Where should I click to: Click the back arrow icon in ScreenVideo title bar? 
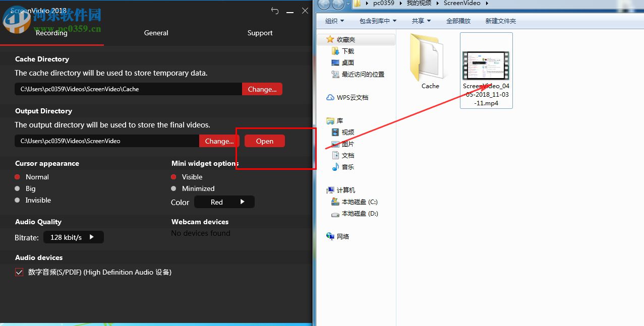(275, 11)
